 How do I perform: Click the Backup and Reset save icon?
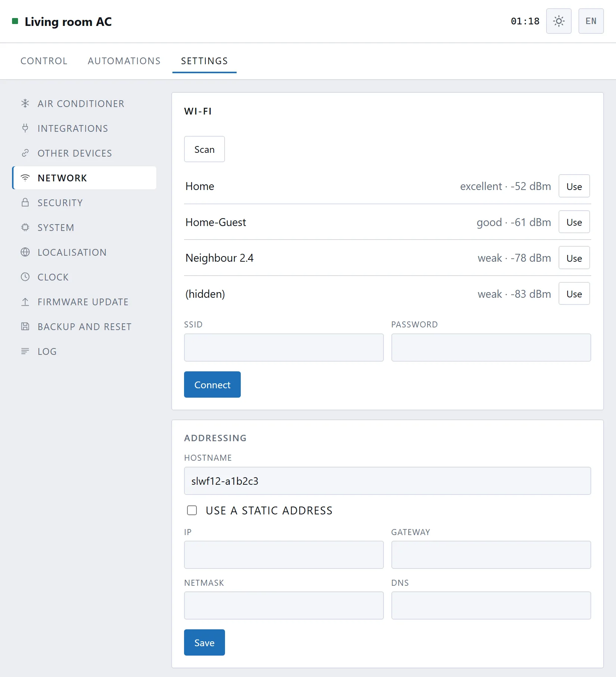coord(25,326)
